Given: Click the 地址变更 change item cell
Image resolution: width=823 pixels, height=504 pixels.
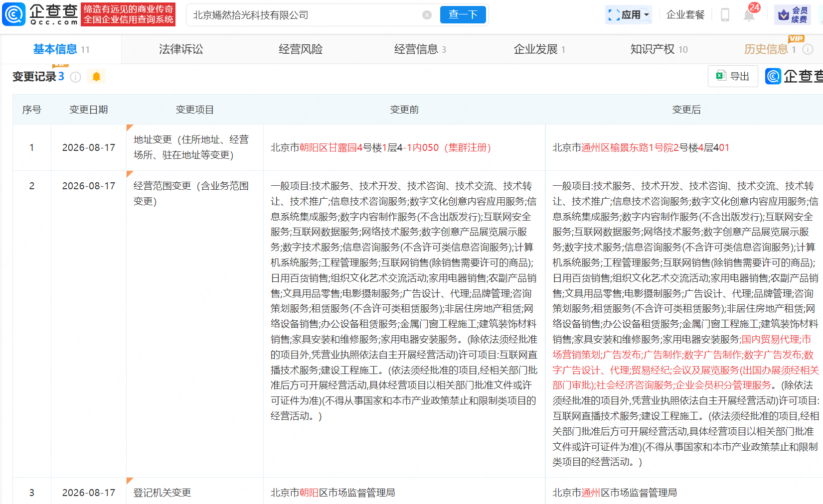Looking at the screenshot, I should click(x=195, y=147).
